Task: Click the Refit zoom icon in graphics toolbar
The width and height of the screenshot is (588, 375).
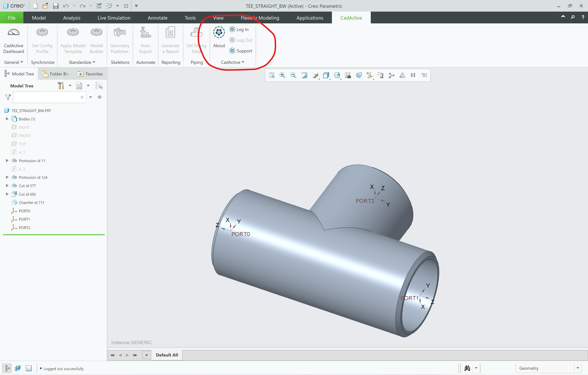Action: tap(271, 75)
